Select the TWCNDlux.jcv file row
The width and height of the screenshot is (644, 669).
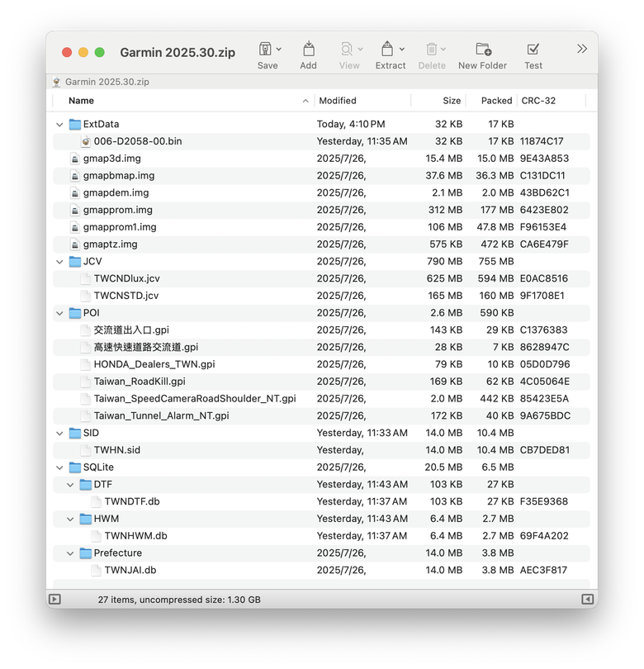(321, 278)
